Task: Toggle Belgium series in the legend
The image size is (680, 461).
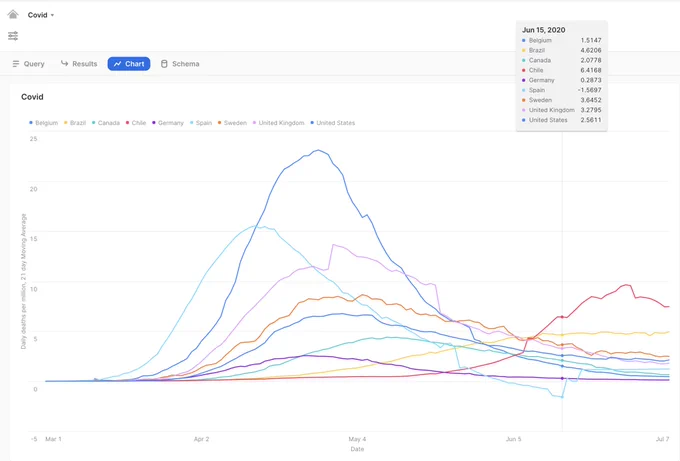Action: tap(43, 123)
